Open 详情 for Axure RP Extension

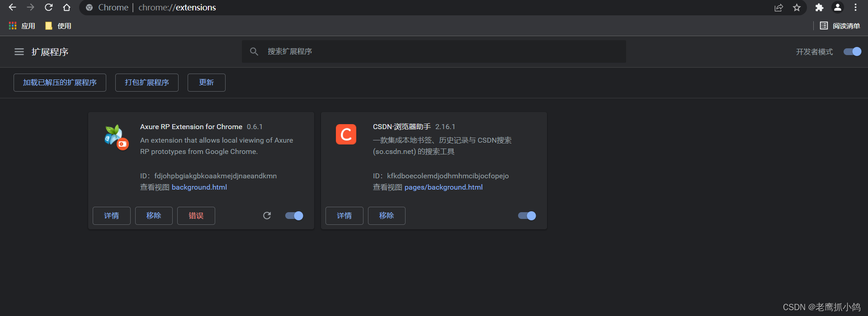tap(112, 216)
